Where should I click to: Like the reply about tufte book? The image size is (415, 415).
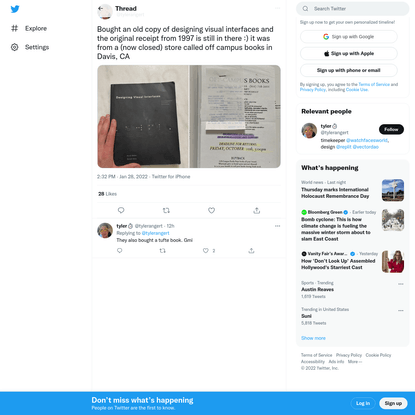[x=206, y=250]
